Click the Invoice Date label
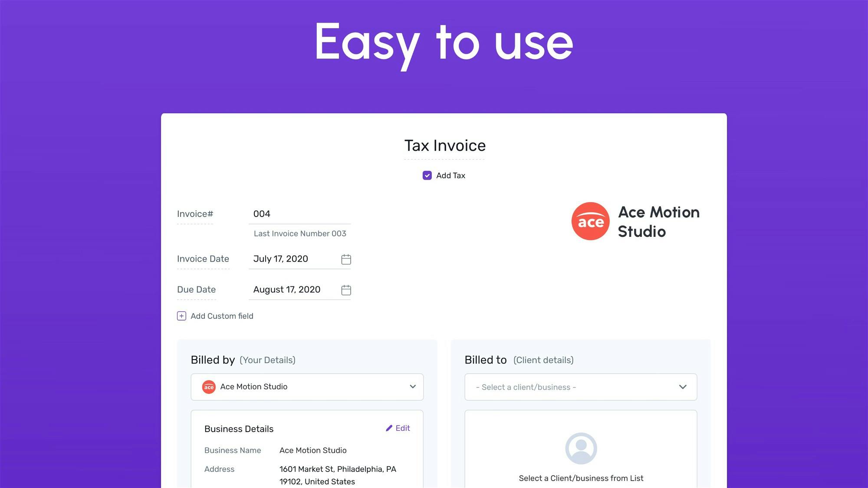 point(203,259)
